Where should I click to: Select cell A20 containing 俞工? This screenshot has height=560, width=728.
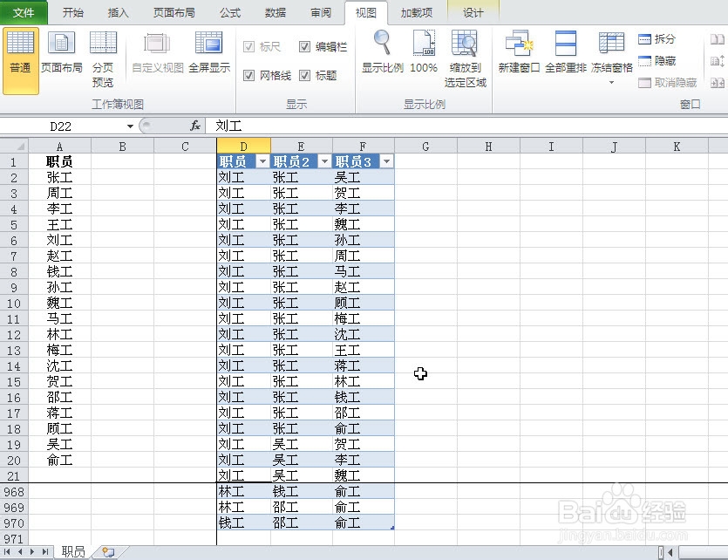click(x=60, y=460)
